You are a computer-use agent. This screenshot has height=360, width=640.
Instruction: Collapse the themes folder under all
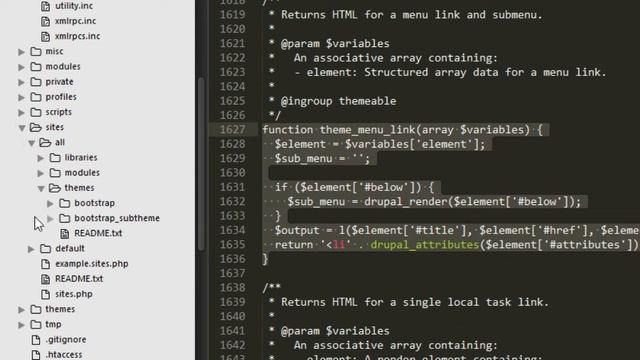tap(41, 188)
